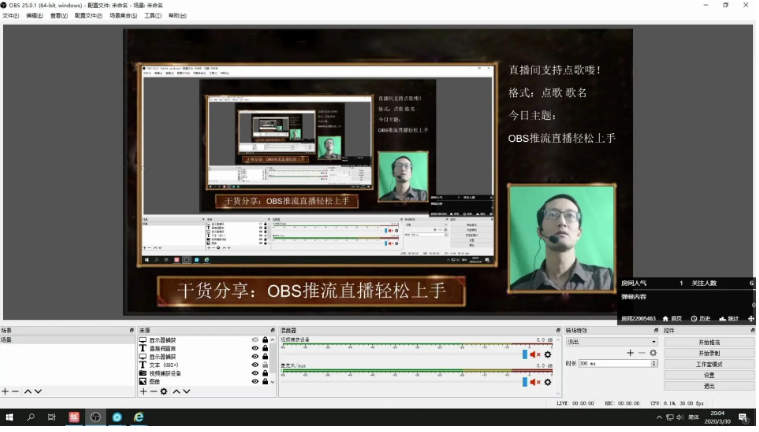Click the sources list scroll-up arrow
Screen dimensions: 759x432
click(x=273, y=340)
